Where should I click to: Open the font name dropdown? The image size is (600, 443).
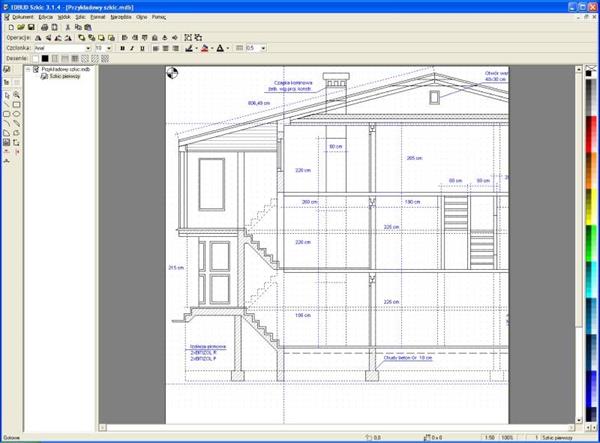[x=88, y=47]
